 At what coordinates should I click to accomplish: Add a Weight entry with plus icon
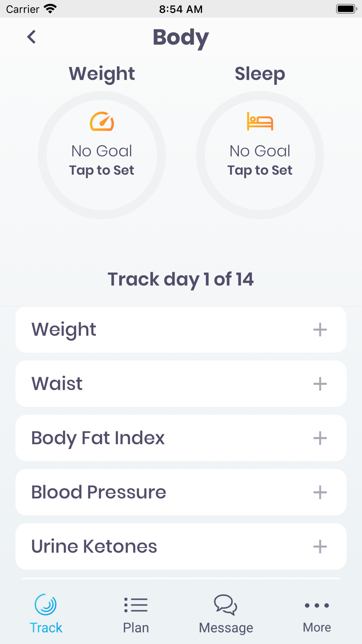pos(320,330)
